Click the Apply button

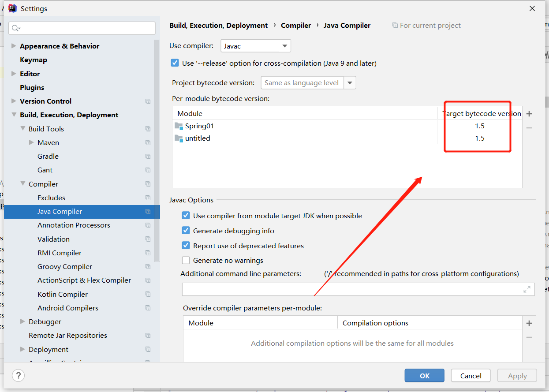pyautogui.click(x=517, y=376)
